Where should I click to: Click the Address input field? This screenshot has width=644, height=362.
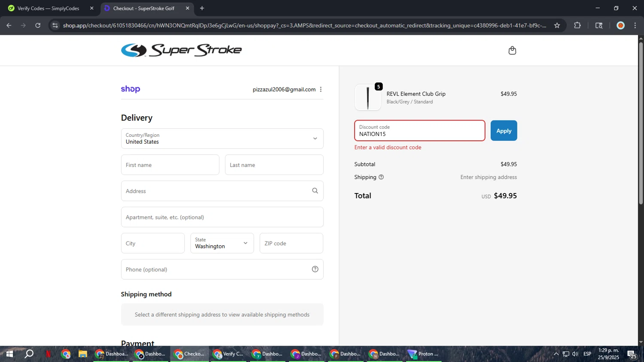click(x=222, y=191)
